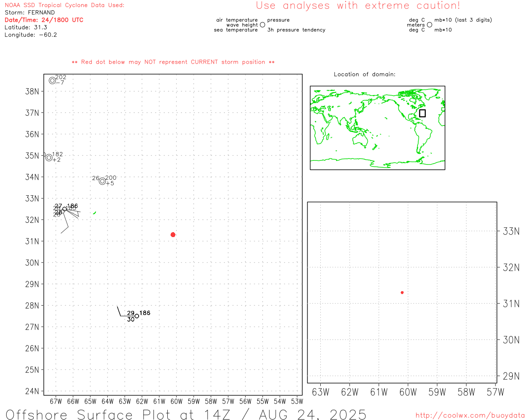Click the 'Longitude: -60.2' text

tap(31, 34)
